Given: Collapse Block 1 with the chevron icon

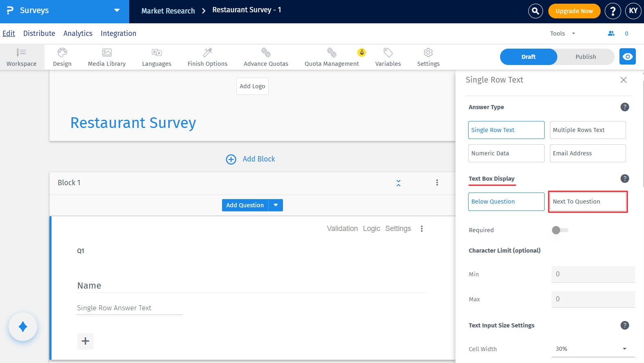Looking at the screenshot, I should point(398,183).
